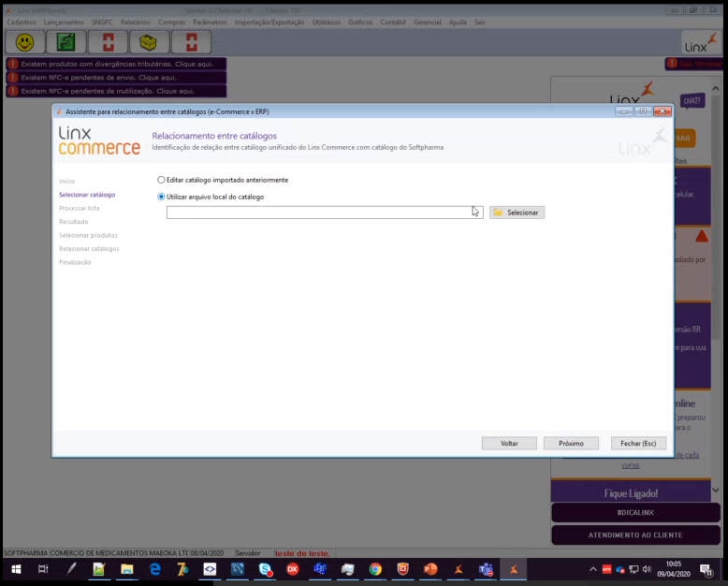Open the SNGPC menu

102,22
